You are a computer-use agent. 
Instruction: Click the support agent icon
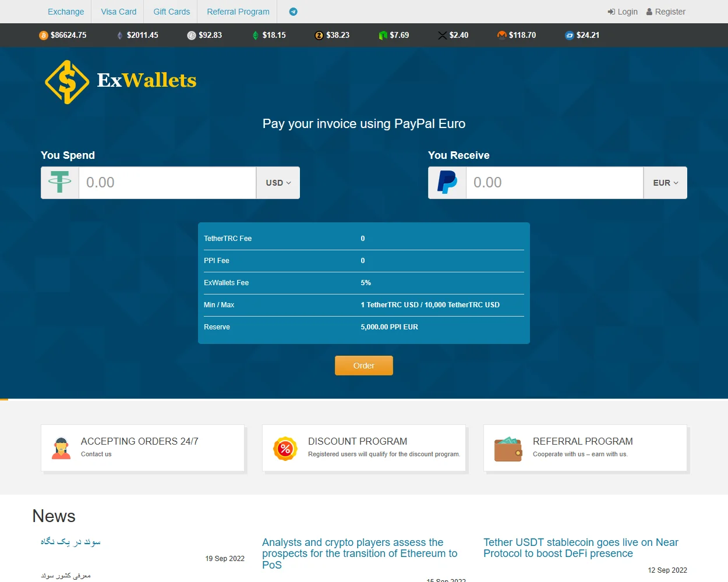(61, 448)
